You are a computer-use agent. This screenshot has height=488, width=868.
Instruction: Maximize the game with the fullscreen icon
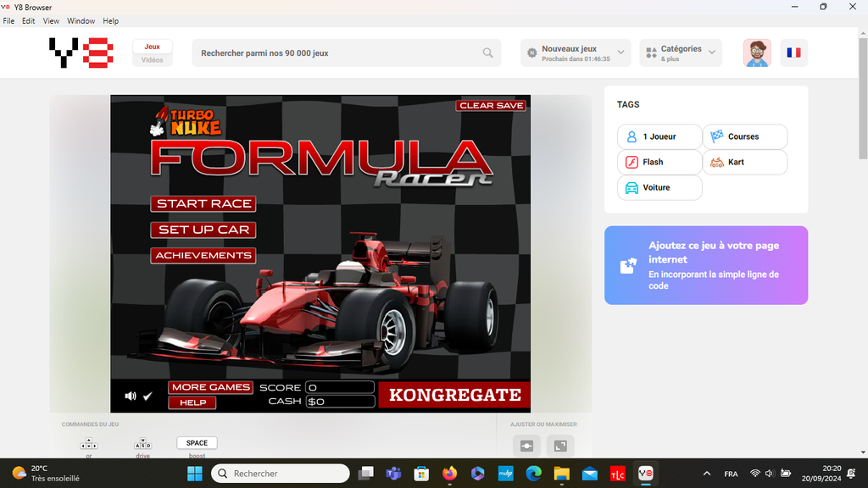click(x=560, y=446)
